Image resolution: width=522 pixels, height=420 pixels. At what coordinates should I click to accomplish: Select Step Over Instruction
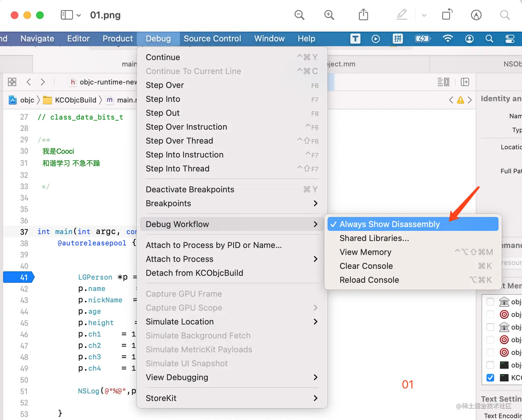click(232, 127)
